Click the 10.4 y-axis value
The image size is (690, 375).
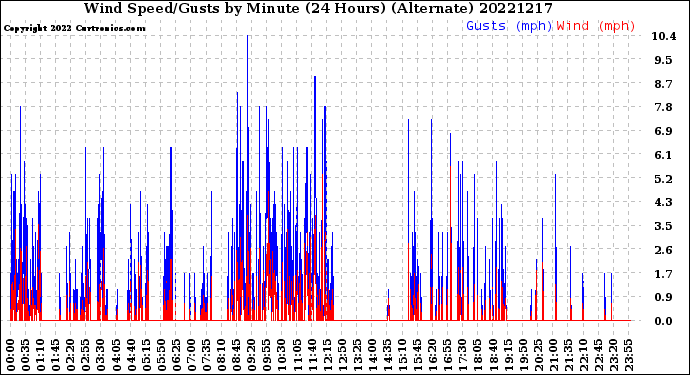[x=664, y=36]
